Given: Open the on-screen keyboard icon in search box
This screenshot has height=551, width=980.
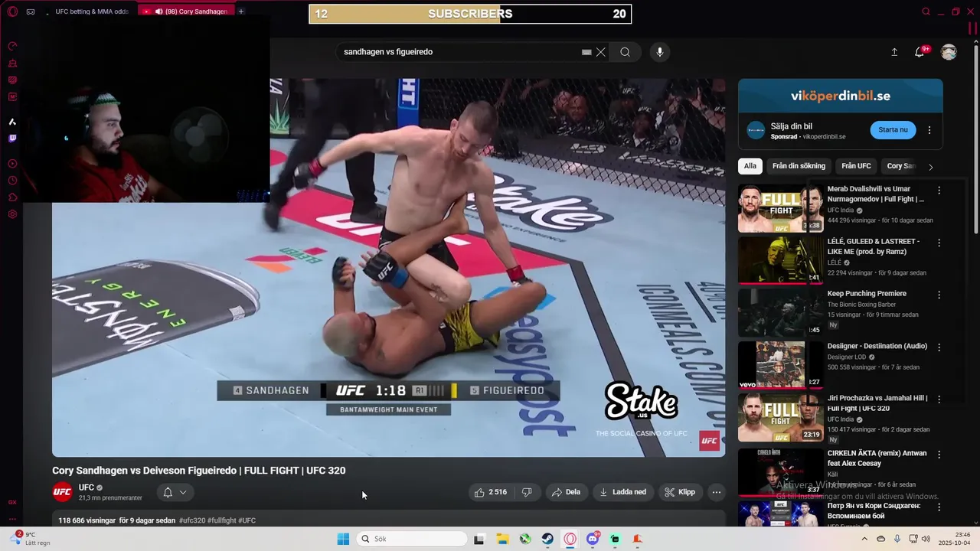Looking at the screenshot, I should point(586,52).
